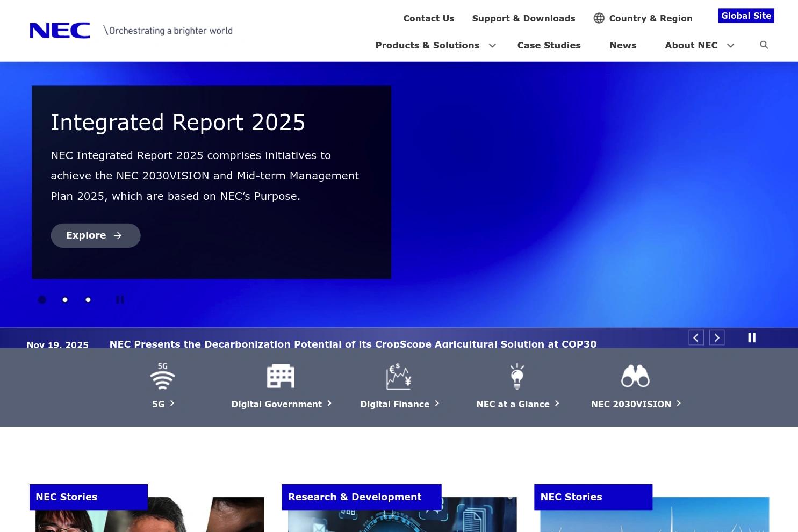Click the Orchestrating a brighter world tagline
This screenshot has height=532, width=798.
point(168,31)
